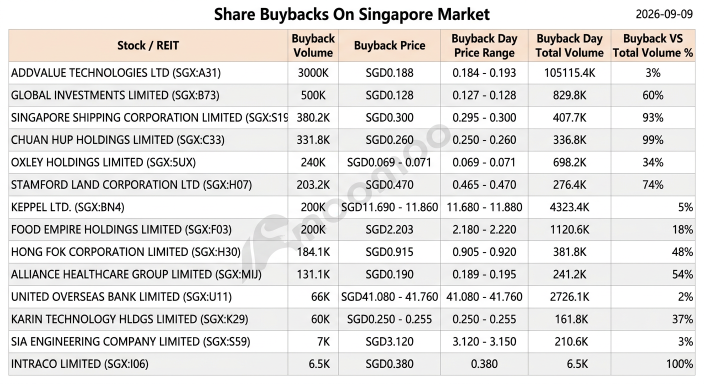The image size is (704, 384).
Task: Click Stamford Land volume 203.2K
Action: 313,185
